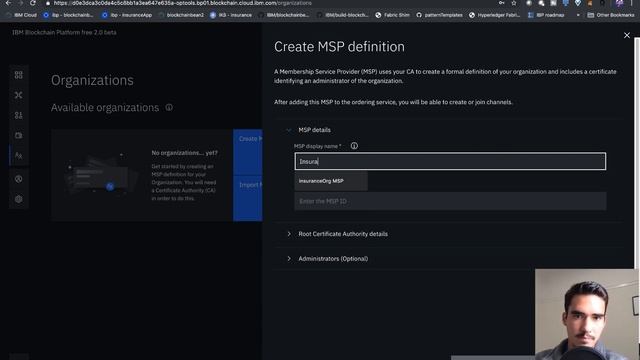The height and width of the screenshot is (360, 640).
Task: Reload the page with browser refresh
Action: [33, 3]
